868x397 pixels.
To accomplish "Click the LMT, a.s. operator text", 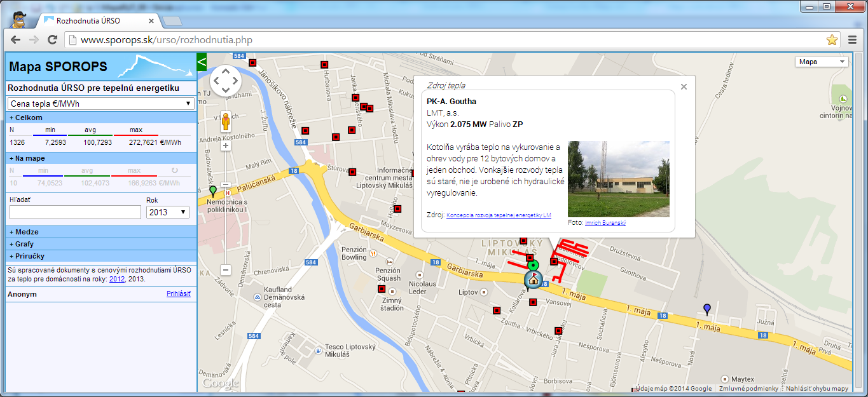I will (443, 113).
